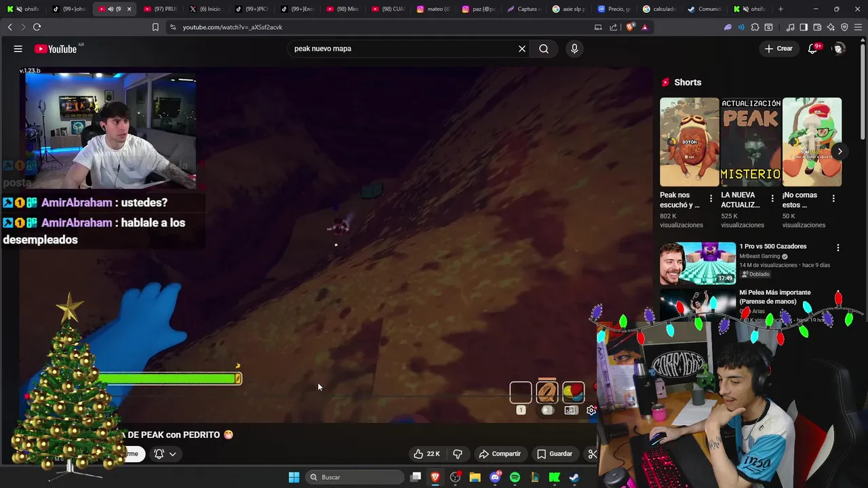Open File Explorer from the taskbar
This screenshot has width=868, height=488.
point(475,477)
